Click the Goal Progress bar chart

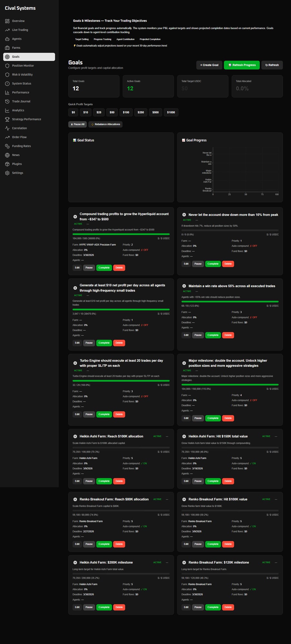click(245, 170)
